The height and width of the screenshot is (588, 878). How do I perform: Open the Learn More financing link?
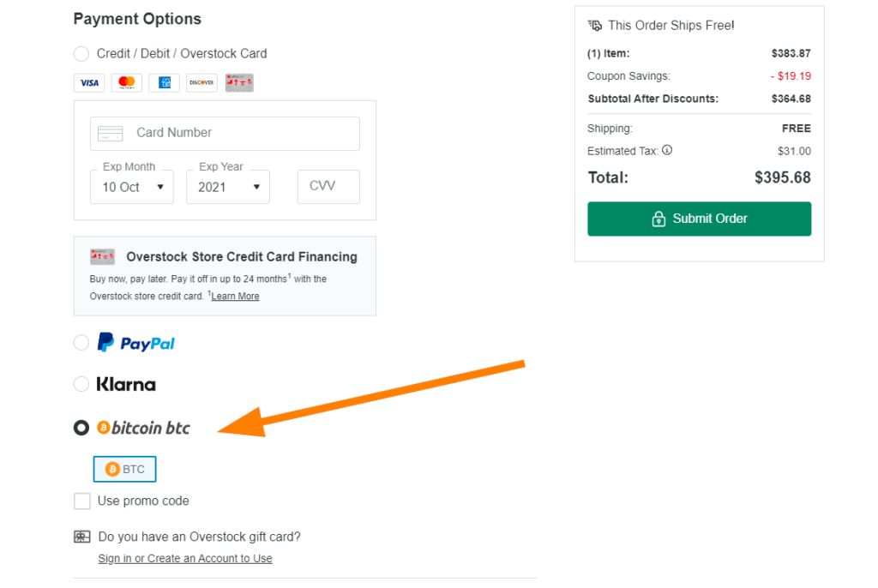(x=235, y=297)
